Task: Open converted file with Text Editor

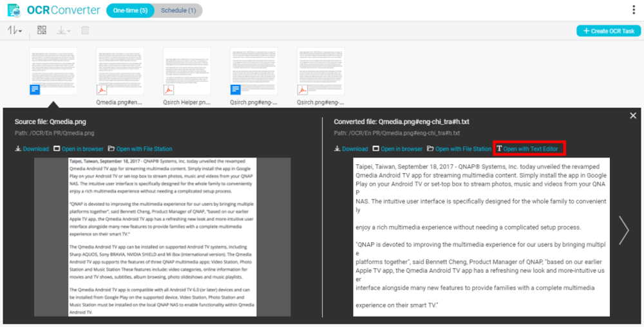Action: tap(527, 149)
